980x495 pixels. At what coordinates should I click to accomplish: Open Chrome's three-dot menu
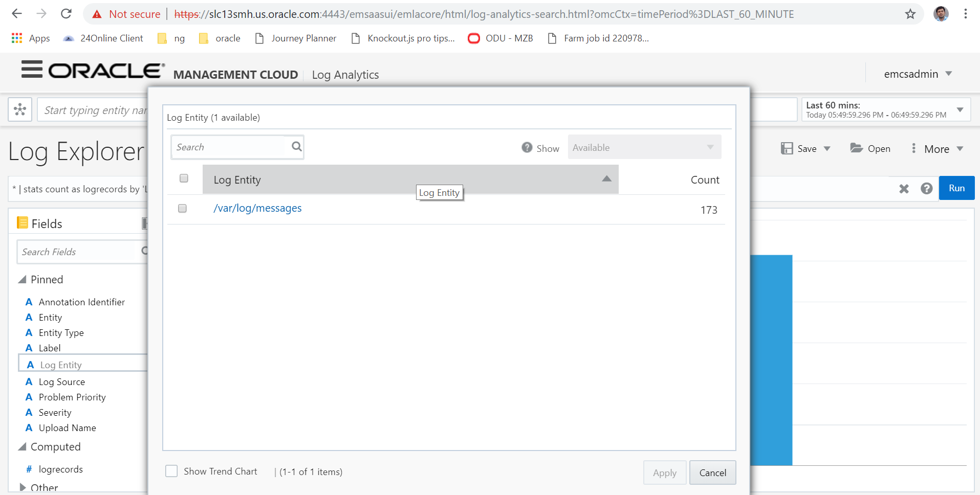[x=965, y=14]
